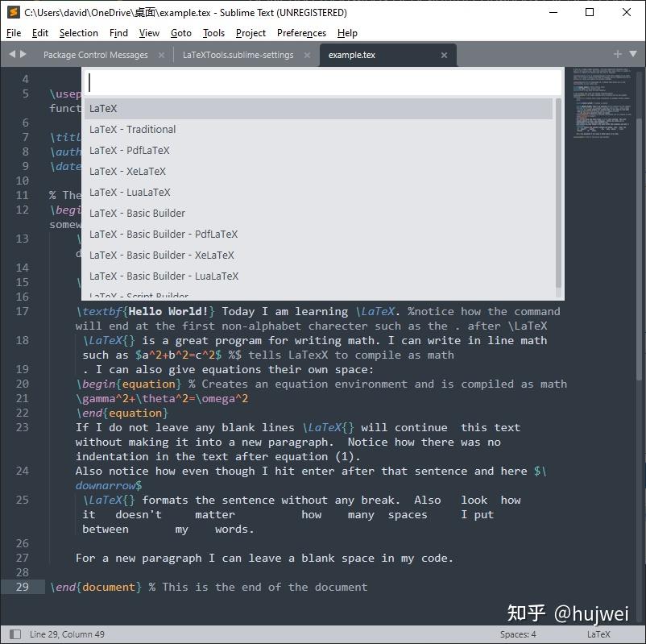Close the example.tex tab with its X icon

pos(444,56)
